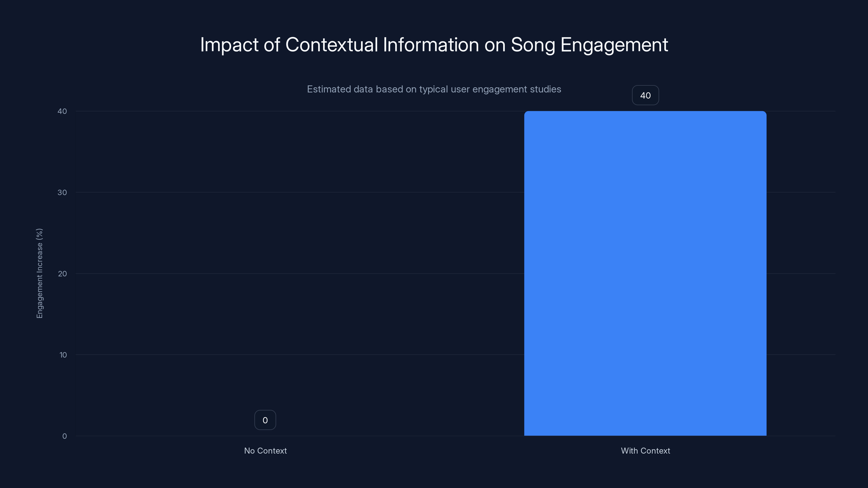Select the 20 tick mark on y-axis
The height and width of the screenshot is (488, 868).
click(63, 273)
